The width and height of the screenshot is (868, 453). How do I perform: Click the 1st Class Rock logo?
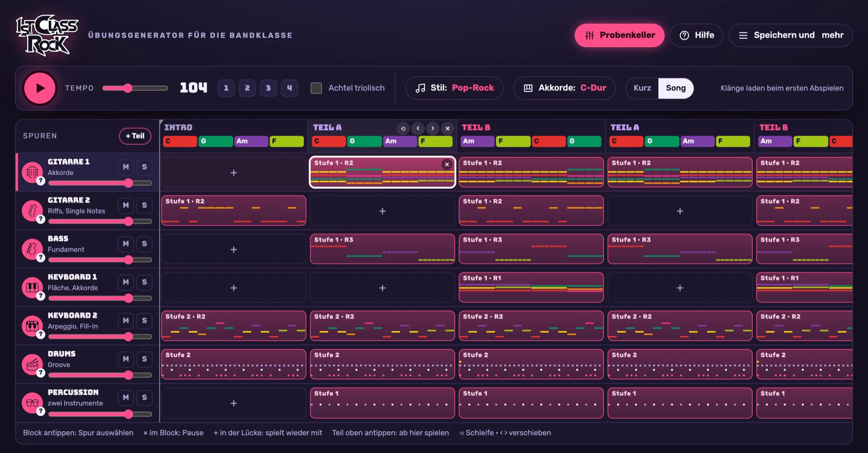point(47,35)
